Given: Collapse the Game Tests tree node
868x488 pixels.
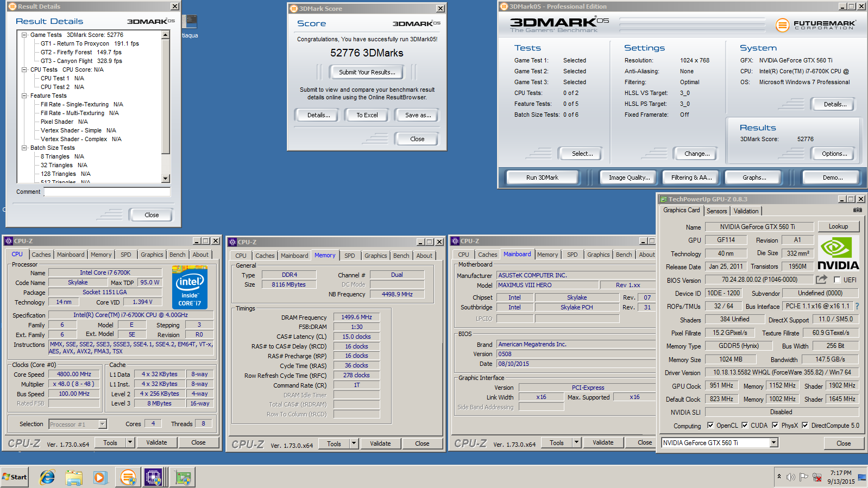Looking at the screenshot, I should [24, 35].
